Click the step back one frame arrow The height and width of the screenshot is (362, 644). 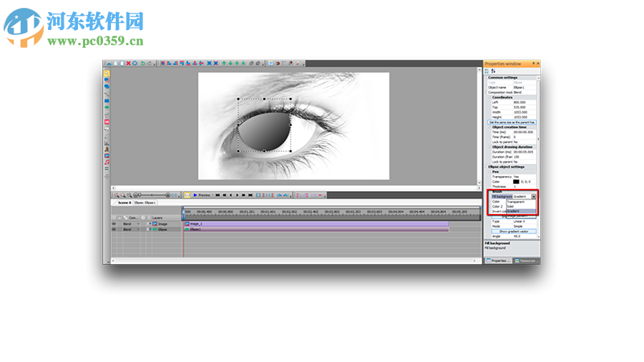click(231, 195)
